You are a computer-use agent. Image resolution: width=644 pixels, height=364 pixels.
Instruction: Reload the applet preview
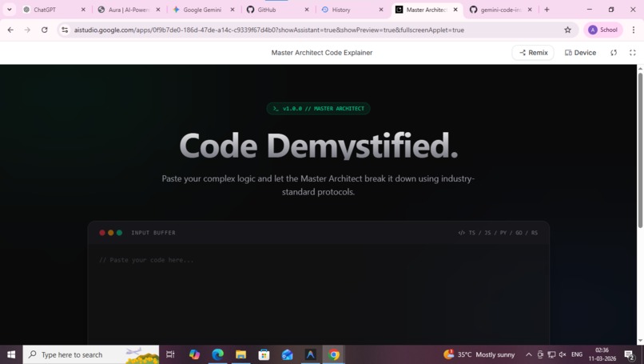614,53
